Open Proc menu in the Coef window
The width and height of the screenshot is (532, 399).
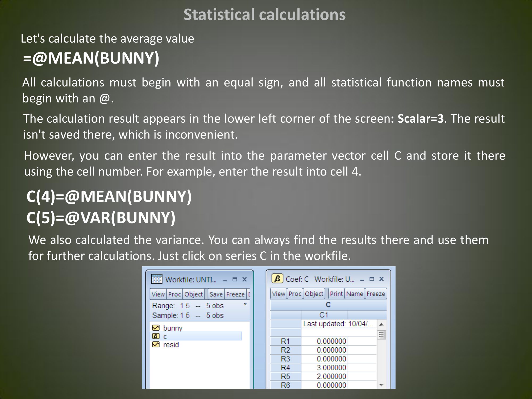(295, 294)
